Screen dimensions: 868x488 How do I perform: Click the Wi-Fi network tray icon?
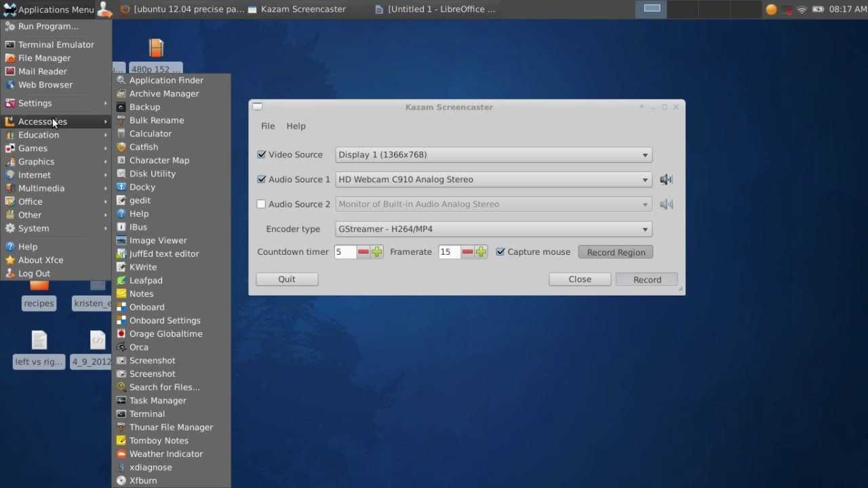pyautogui.click(x=802, y=9)
